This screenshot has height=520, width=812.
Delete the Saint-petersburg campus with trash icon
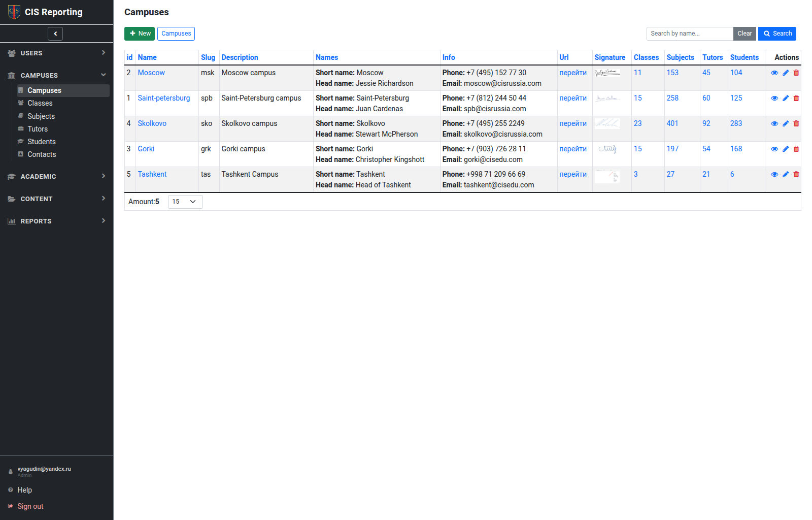click(x=796, y=98)
